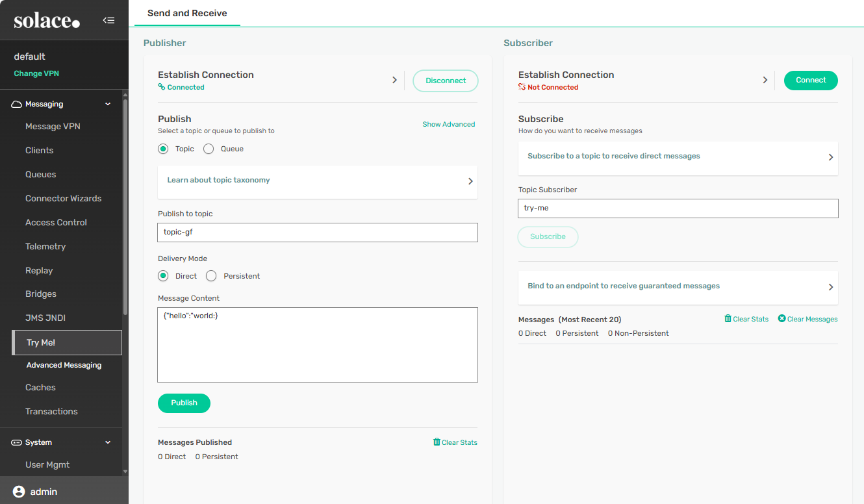This screenshot has height=504, width=864.
Task: Expand Bind to an endpoint section
Action: [830, 287]
